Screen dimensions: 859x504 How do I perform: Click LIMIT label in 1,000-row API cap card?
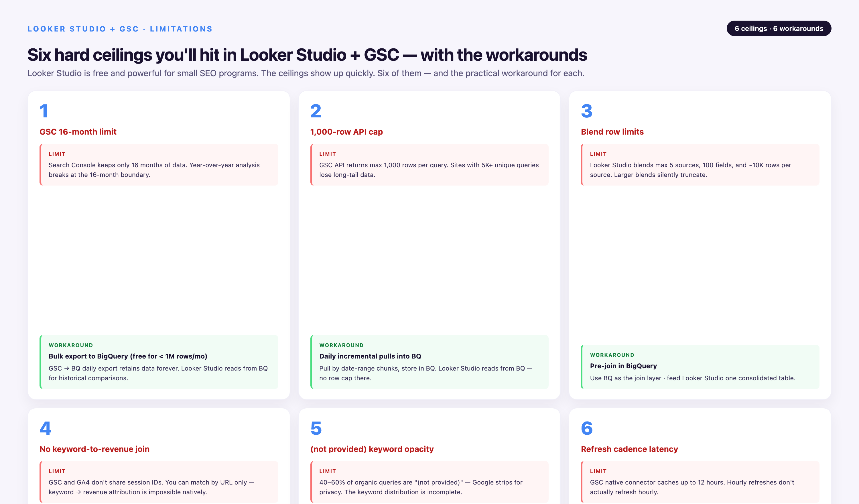(x=328, y=154)
